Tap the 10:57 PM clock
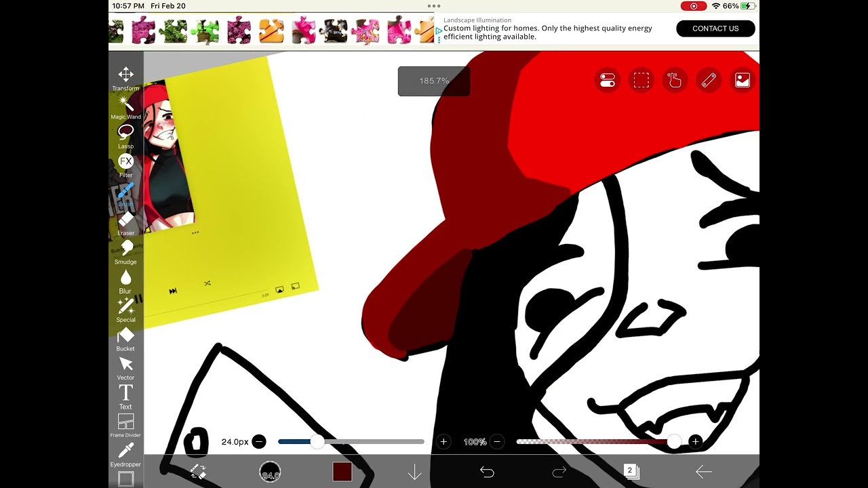 pos(128,6)
